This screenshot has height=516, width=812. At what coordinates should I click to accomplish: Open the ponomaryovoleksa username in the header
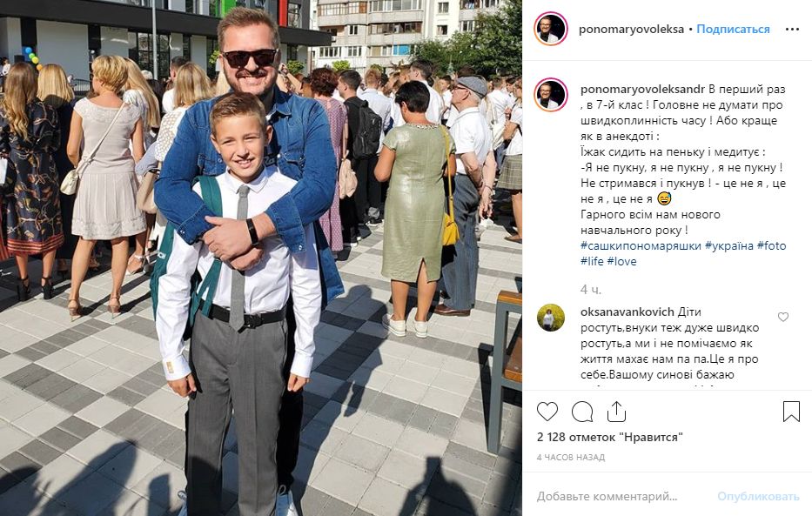click(631, 29)
